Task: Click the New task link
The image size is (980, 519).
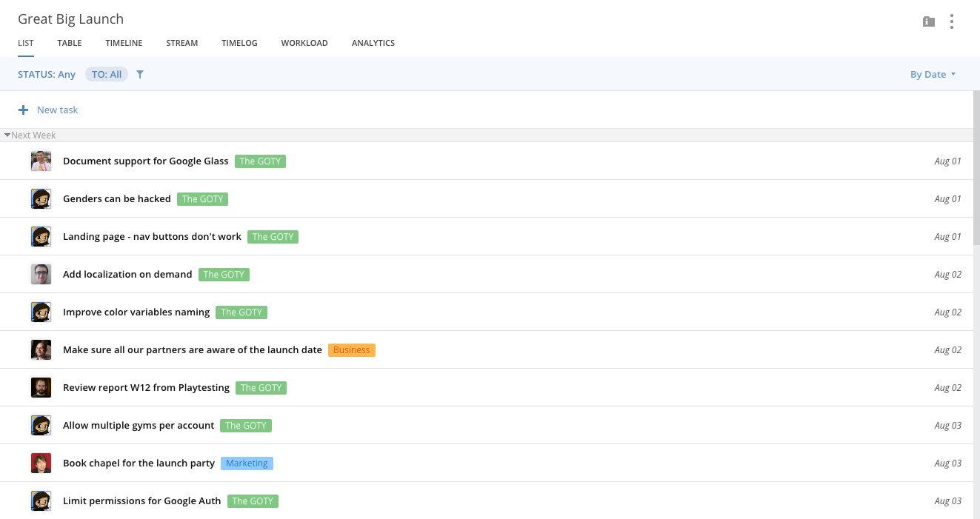Action: pyautogui.click(x=58, y=110)
